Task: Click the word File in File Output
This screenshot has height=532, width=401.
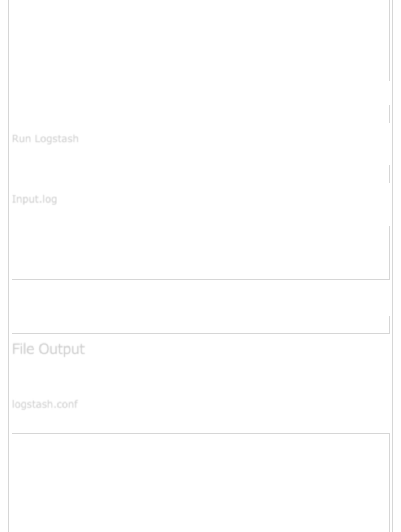Action: click(23, 349)
